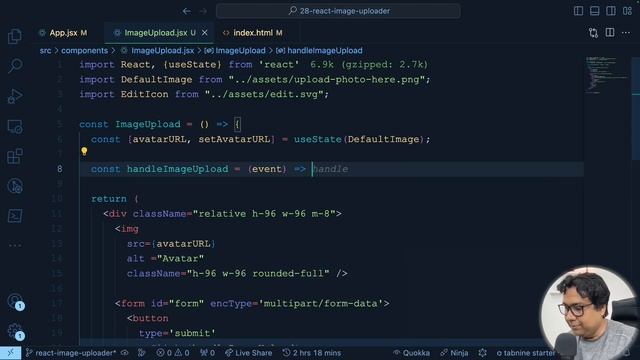Click the git graph icon in status bar

point(142,353)
